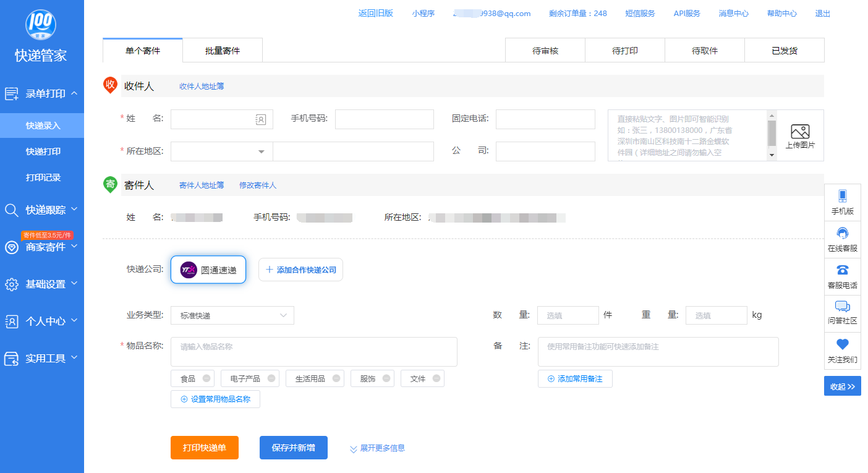
Task: Remove the 食品 quick item tag
Action: 206,378
